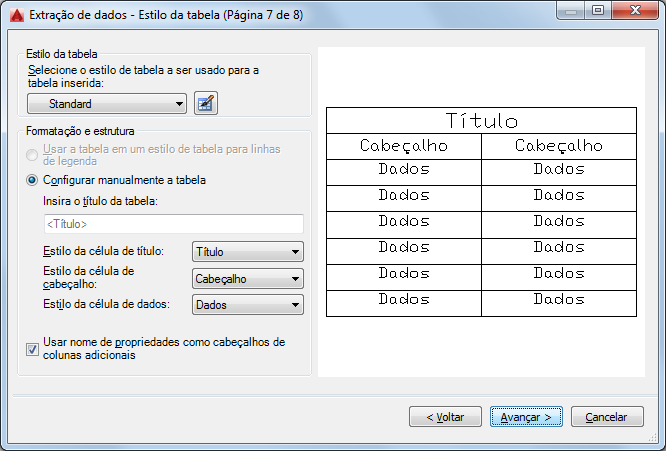Open the Dados cell style dropdown
Screen dimensions: 666x451
pyautogui.click(x=247, y=305)
